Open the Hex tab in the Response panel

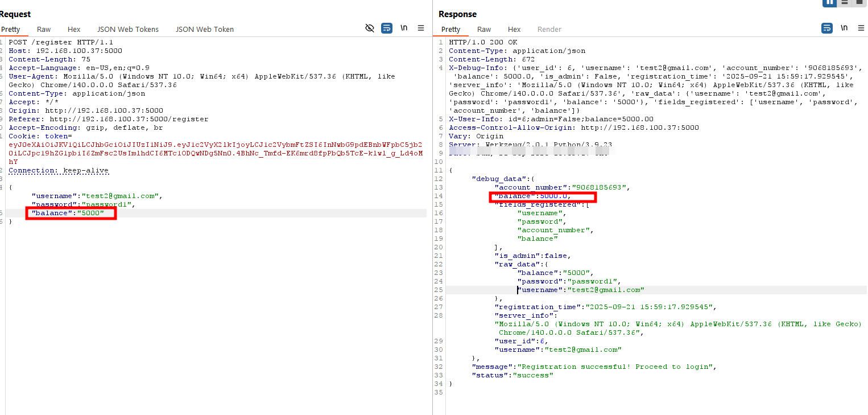514,29
